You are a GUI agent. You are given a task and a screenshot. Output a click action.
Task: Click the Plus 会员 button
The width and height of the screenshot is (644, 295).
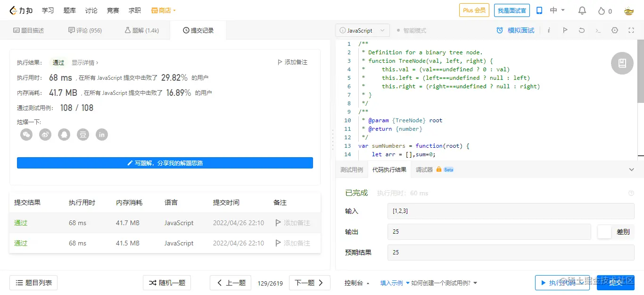tap(474, 10)
